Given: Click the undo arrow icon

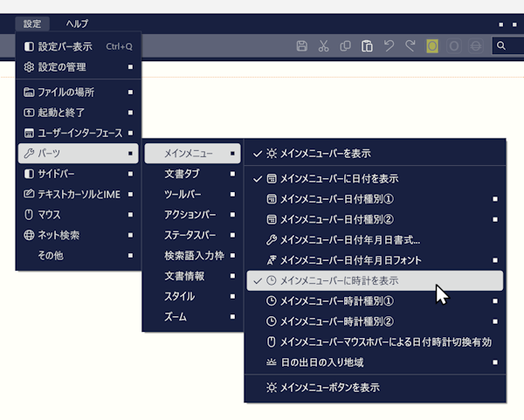Looking at the screenshot, I should click(390, 45).
